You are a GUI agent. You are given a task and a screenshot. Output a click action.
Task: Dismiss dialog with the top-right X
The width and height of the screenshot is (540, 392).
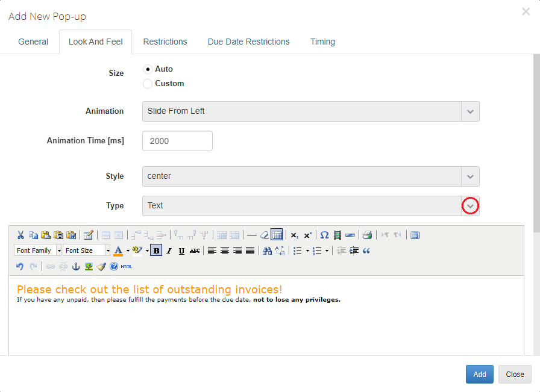pyautogui.click(x=526, y=11)
